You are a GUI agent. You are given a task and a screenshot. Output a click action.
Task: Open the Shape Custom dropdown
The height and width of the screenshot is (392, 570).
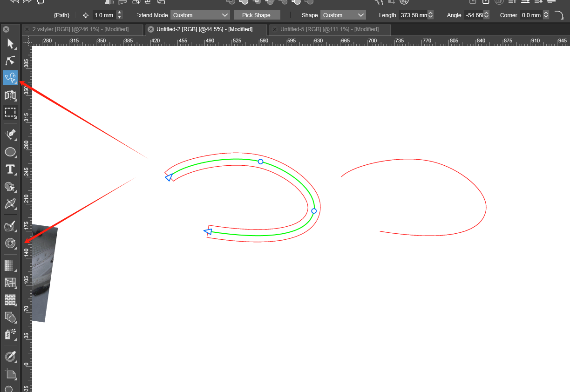pyautogui.click(x=343, y=15)
